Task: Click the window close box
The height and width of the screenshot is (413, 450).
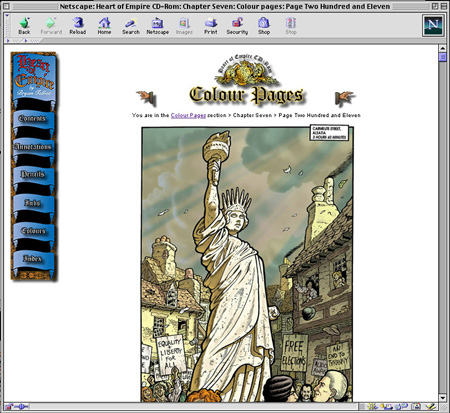Action: (6, 6)
